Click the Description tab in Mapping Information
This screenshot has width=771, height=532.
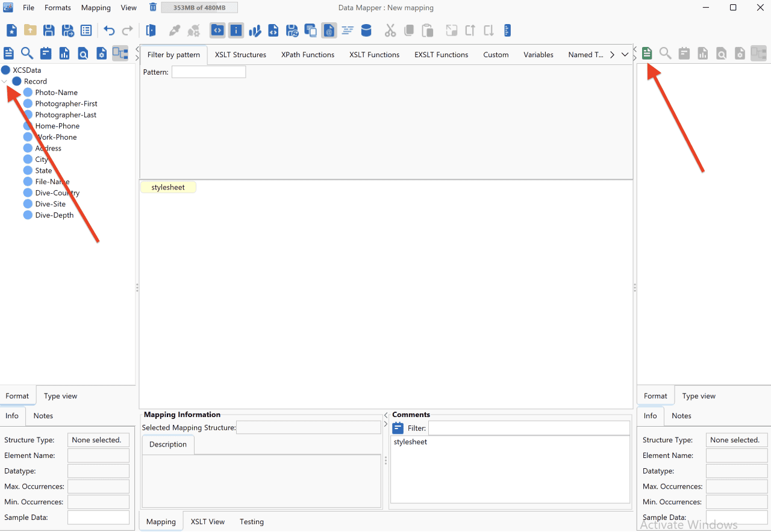[168, 444]
